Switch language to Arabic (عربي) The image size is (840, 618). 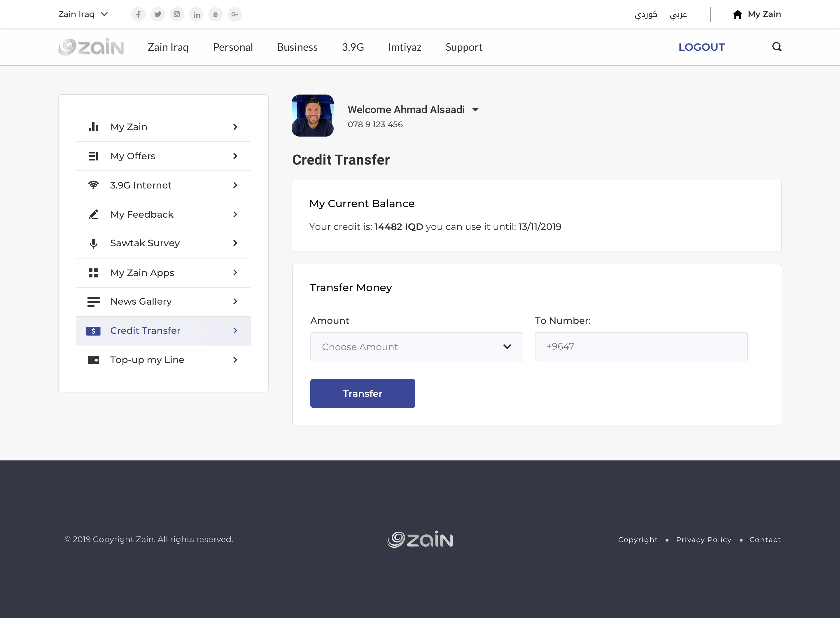pos(678,15)
